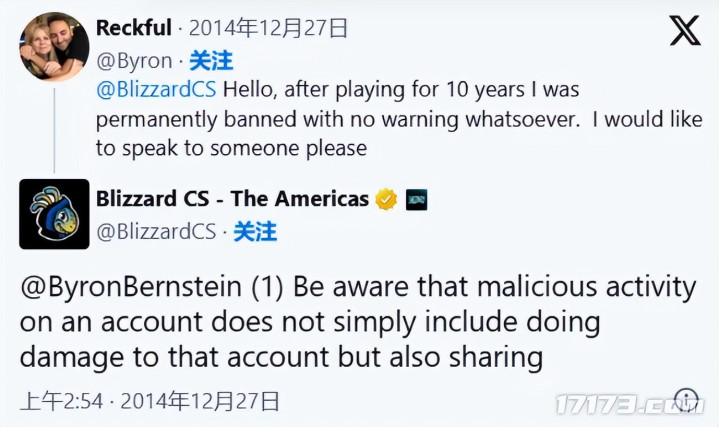Click the blue @BlizzardCS mention in Reckful's tweet
The height and width of the screenshot is (427, 719).
pos(156,89)
